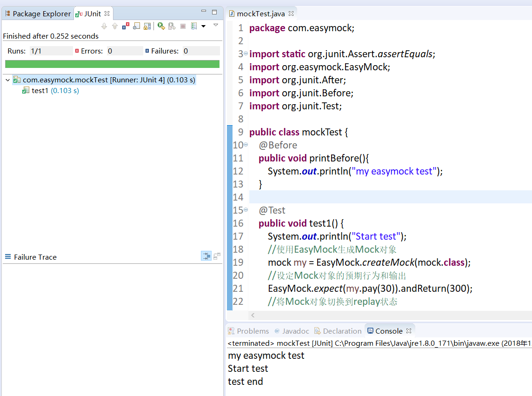This screenshot has width=532, height=396.
Task: Click the empty highlighted line 14
Action: coord(391,197)
